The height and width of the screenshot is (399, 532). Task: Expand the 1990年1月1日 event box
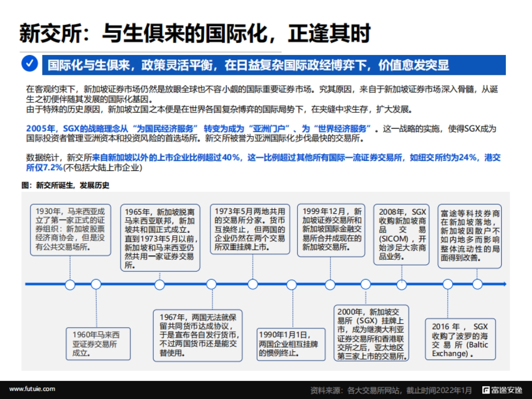pyautogui.click(x=290, y=345)
